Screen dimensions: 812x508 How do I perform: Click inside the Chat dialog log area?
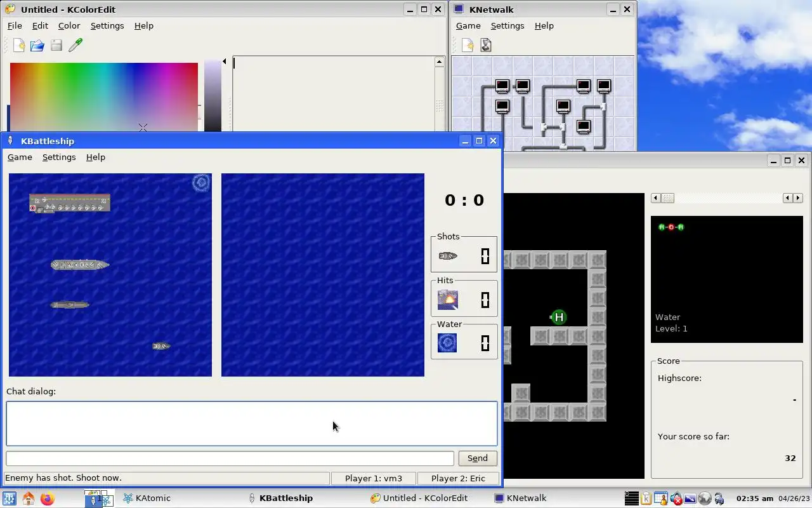(252, 423)
